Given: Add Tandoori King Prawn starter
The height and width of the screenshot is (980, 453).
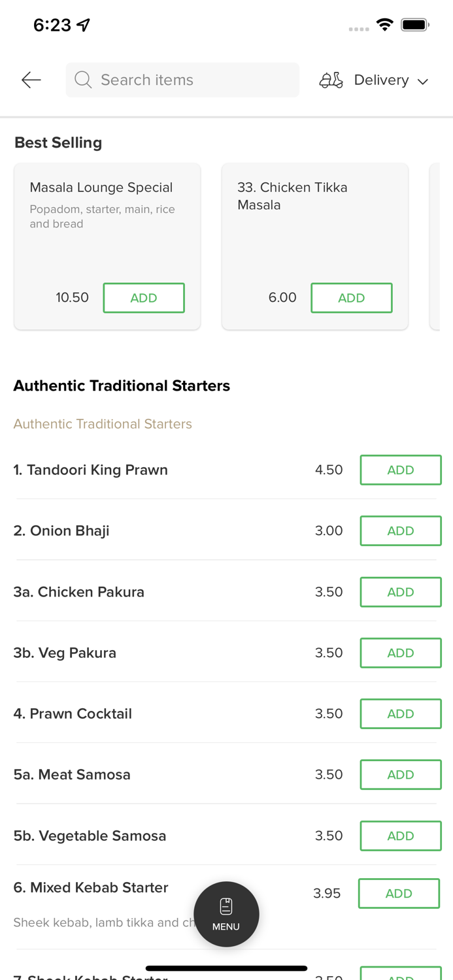Looking at the screenshot, I should pyautogui.click(x=400, y=470).
